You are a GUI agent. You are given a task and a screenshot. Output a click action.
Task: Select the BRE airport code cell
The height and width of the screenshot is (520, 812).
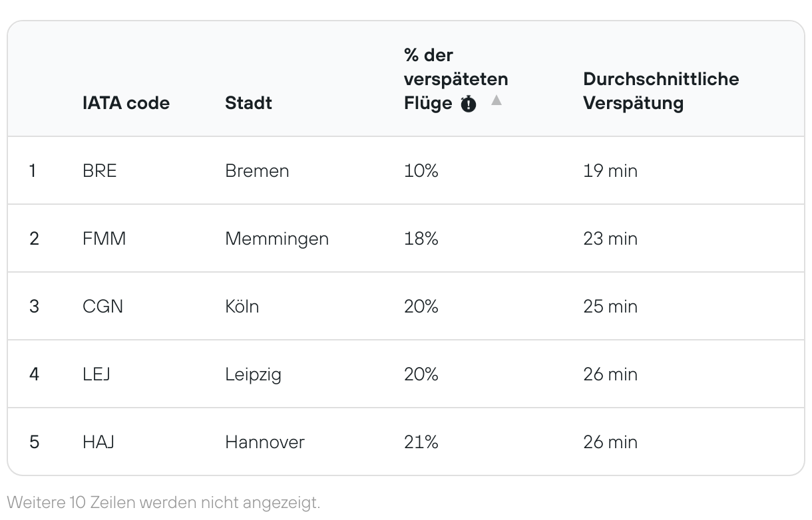pos(99,171)
